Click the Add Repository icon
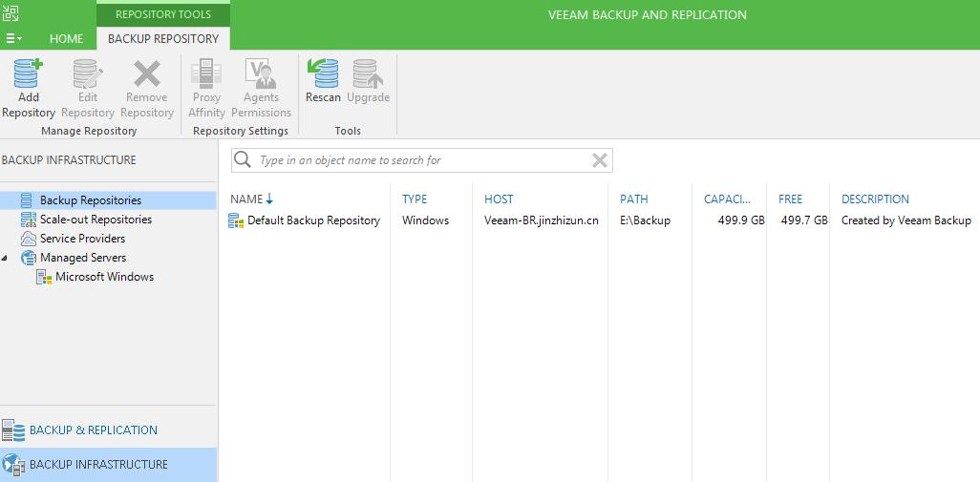Screen dimensions: 980x482 [28, 73]
